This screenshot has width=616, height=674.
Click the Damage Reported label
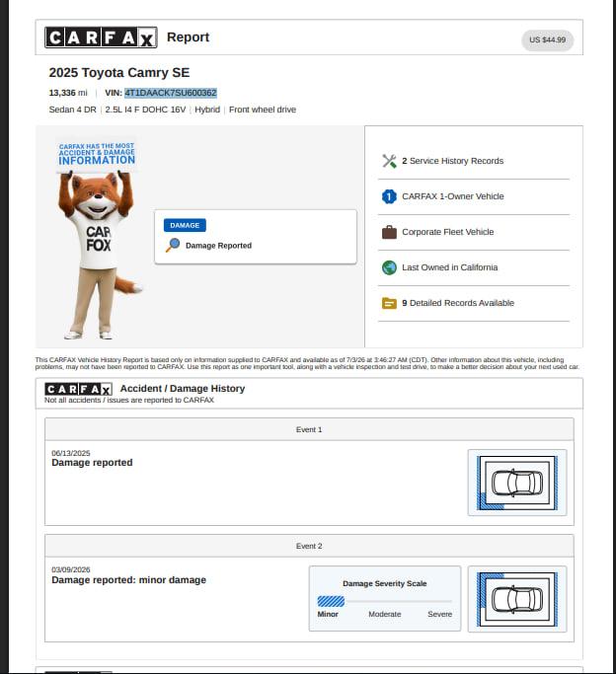(x=218, y=246)
